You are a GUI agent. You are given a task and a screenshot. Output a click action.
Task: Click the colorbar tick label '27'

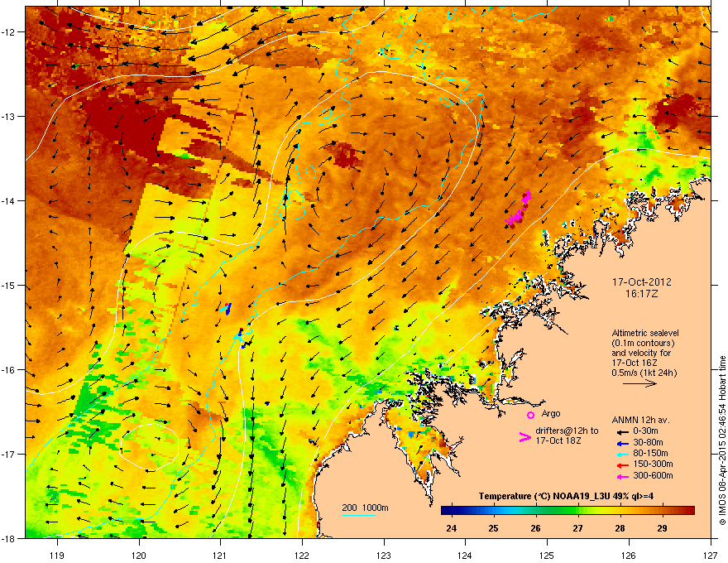click(x=577, y=528)
